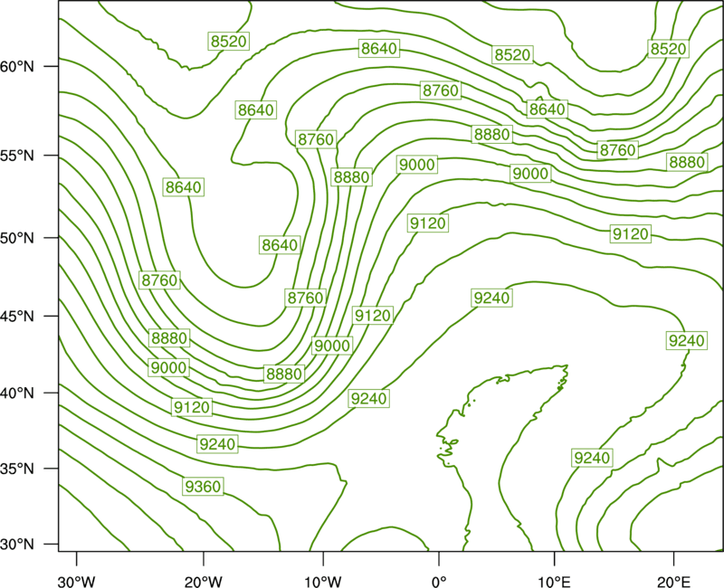Click the 10°W longitude axis label
Viewport: 724px width, 588px height.
323,582
